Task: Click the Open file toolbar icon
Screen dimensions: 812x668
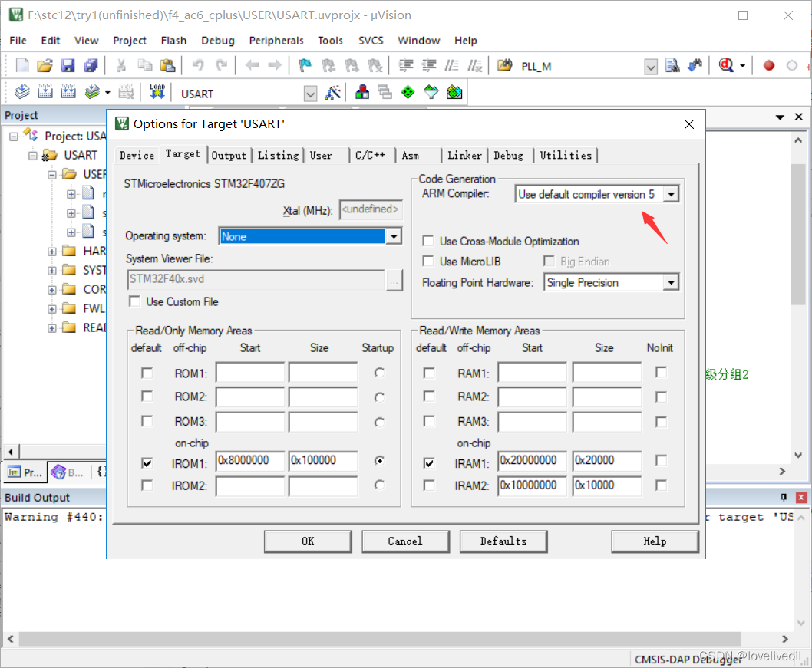Action: tap(45, 66)
